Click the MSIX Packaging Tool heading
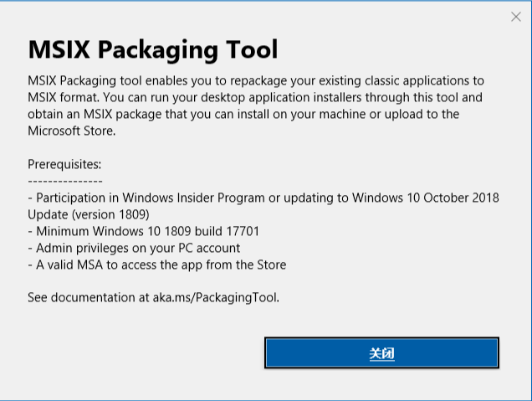The image size is (532, 401). tap(153, 50)
